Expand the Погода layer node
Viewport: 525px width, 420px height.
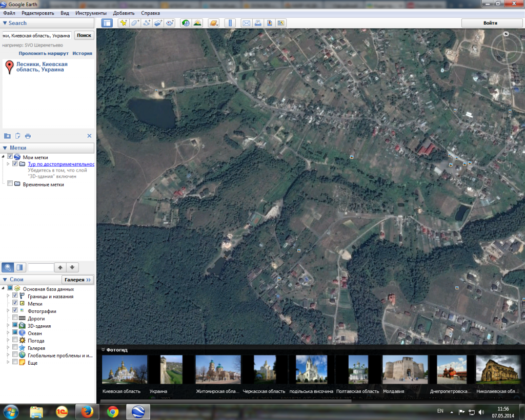pos(8,341)
